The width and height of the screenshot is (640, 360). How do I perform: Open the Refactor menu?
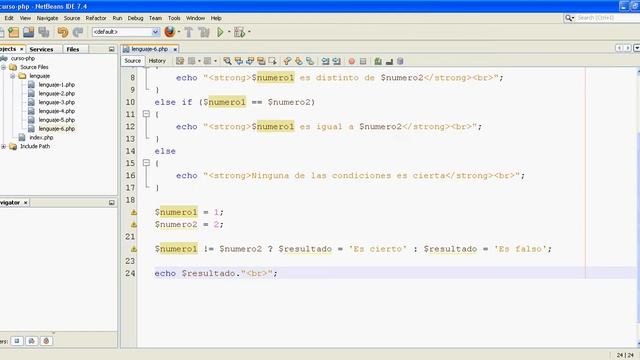coord(96,18)
